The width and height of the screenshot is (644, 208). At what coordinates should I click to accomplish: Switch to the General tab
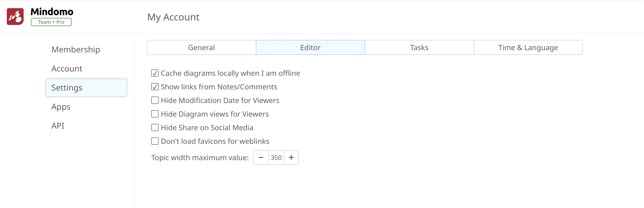point(201,47)
